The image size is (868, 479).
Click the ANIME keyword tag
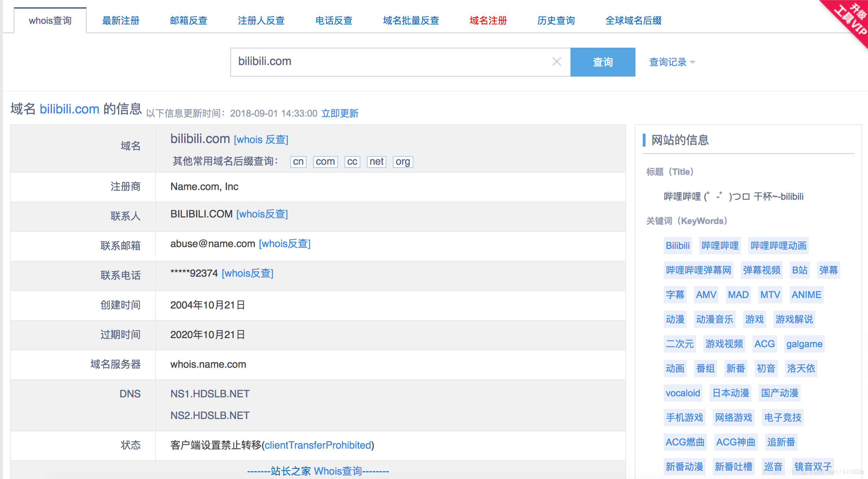pos(806,295)
